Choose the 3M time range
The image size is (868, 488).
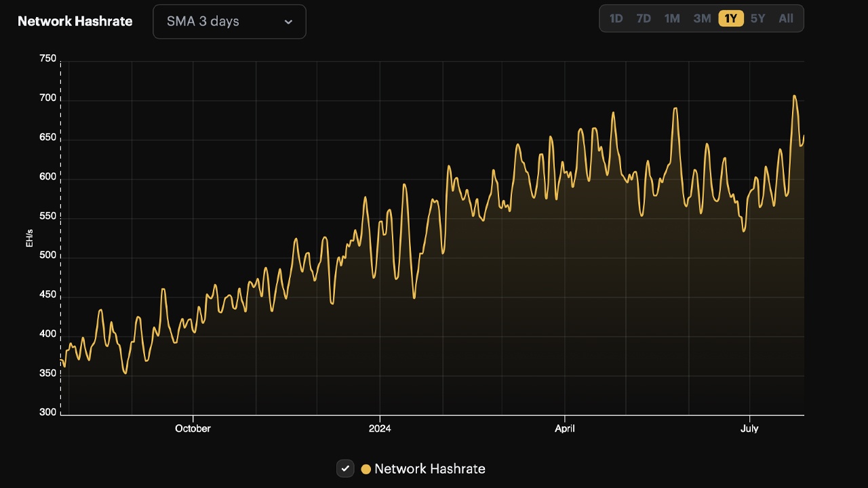[x=702, y=18]
